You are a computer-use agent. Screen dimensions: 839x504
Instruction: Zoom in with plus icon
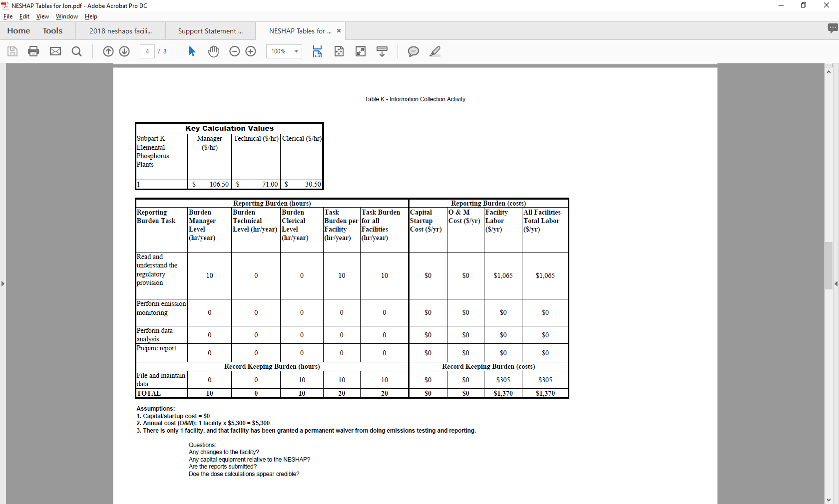pos(251,51)
